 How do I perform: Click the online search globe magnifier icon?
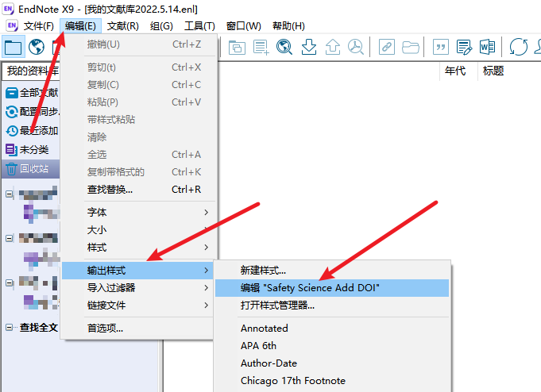click(x=284, y=47)
